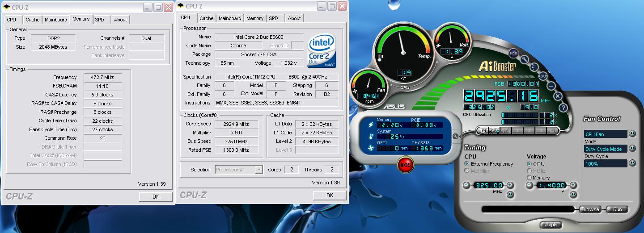Click the save disk icon in AI Booster toolbar
The width and height of the screenshot is (644, 233).
[x=552, y=131]
